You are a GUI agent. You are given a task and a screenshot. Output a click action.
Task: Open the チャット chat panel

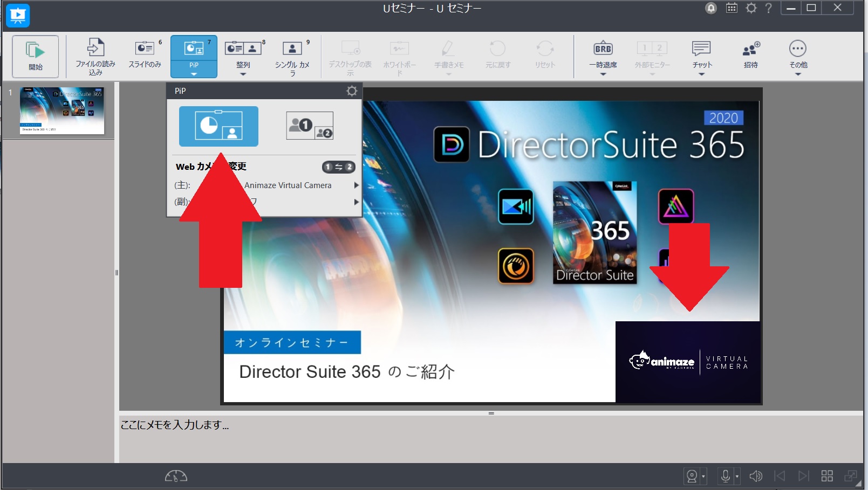702,53
